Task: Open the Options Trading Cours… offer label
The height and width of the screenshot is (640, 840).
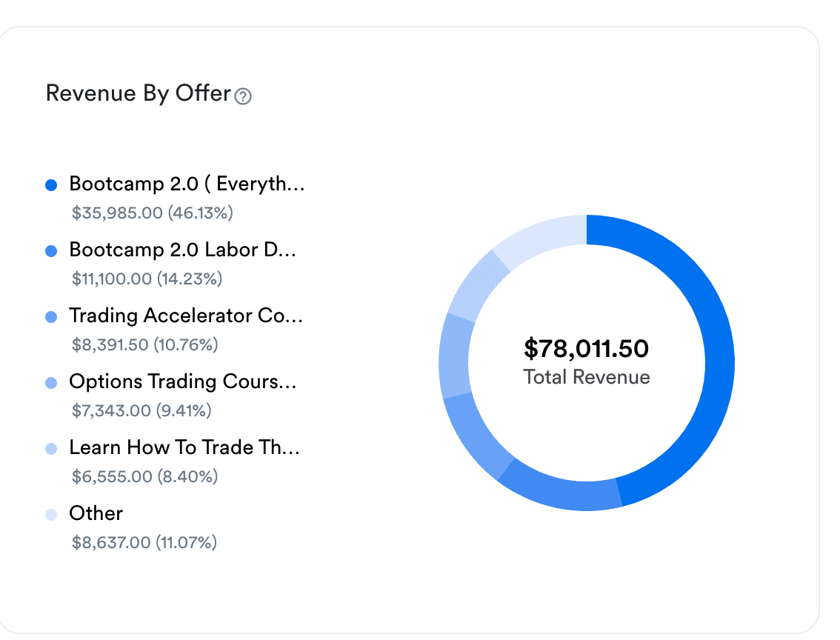Action: (x=182, y=382)
